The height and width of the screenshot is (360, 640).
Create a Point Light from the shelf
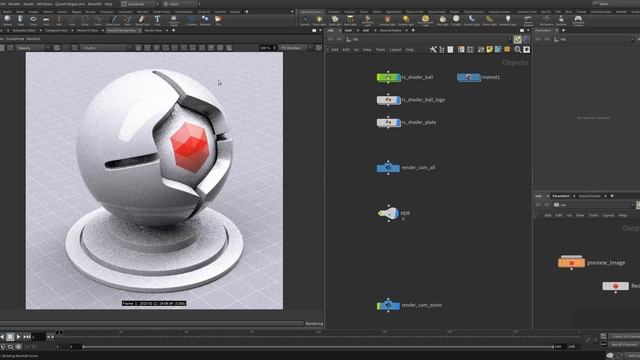[319, 20]
